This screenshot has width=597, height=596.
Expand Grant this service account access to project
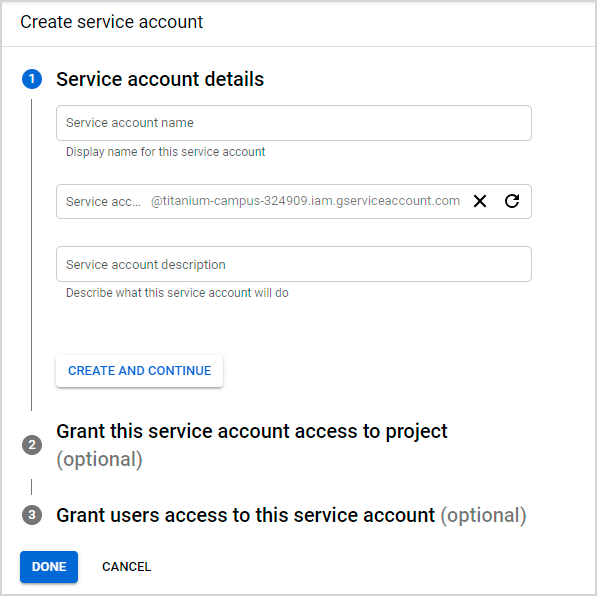click(x=252, y=445)
